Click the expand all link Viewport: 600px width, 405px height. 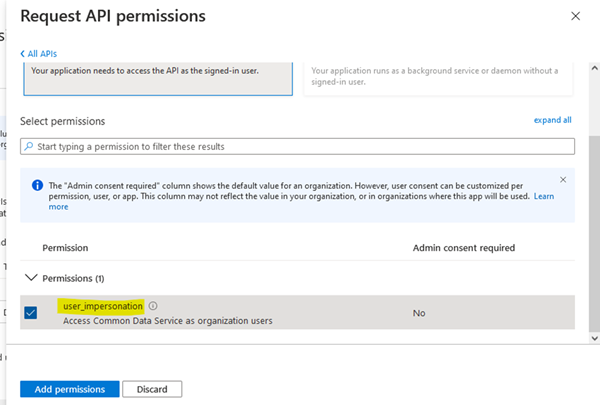pyautogui.click(x=552, y=120)
